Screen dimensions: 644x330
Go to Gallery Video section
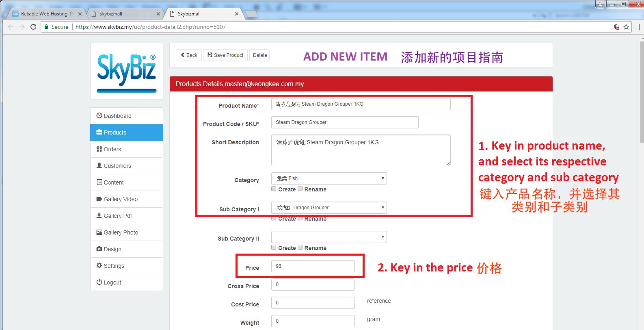[127, 199]
